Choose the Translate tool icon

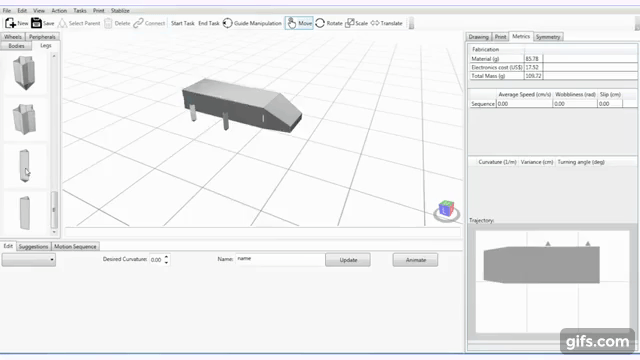(x=375, y=23)
